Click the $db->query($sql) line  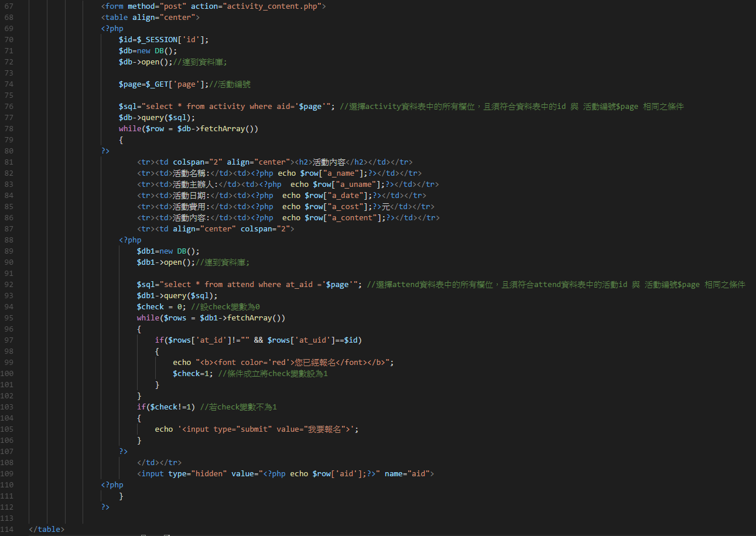pos(157,117)
